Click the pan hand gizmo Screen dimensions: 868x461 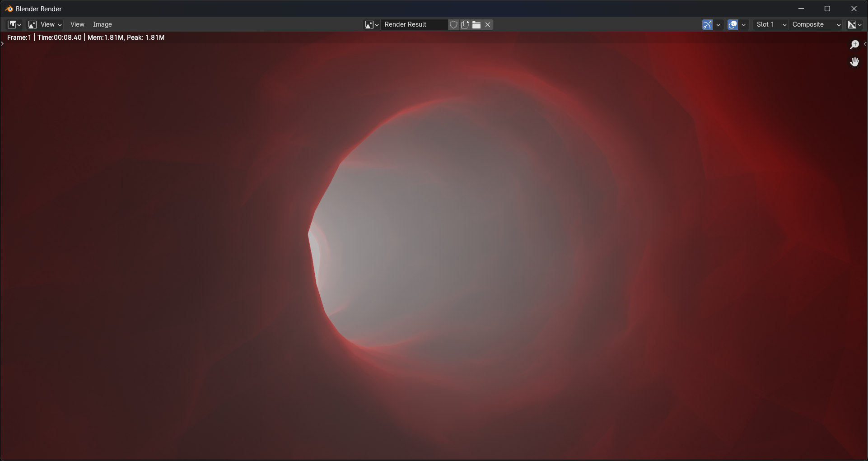[x=854, y=62]
